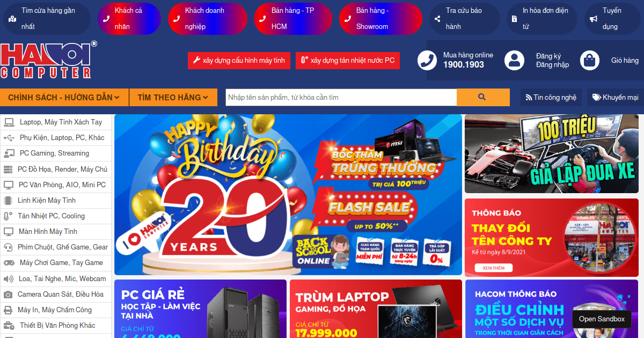Click the thermometer icon for Tản Nhiệt PC
The image size is (644, 338).
coord(9,216)
